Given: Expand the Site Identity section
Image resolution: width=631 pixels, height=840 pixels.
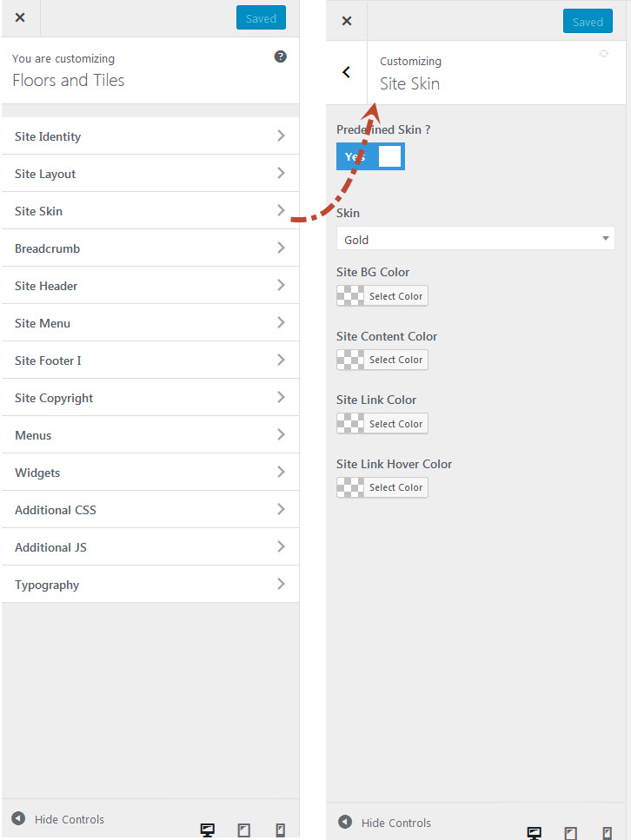Looking at the screenshot, I should (149, 136).
